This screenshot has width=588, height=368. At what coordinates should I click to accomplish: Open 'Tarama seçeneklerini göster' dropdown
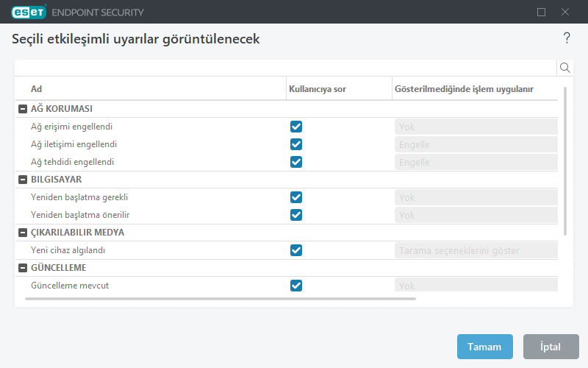(476, 250)
